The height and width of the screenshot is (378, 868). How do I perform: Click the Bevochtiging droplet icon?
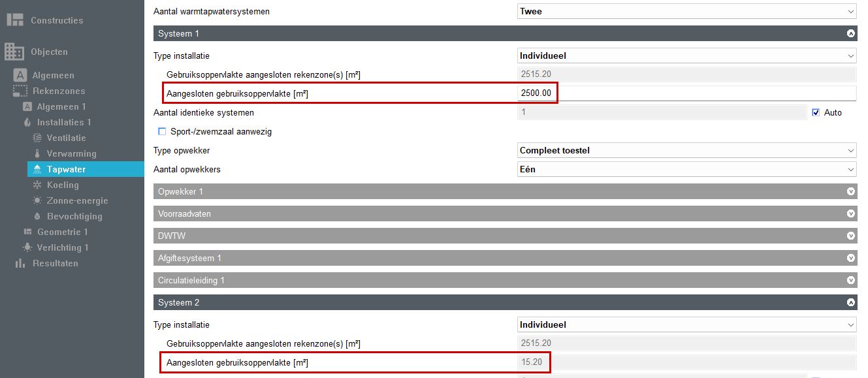[37, 216]
